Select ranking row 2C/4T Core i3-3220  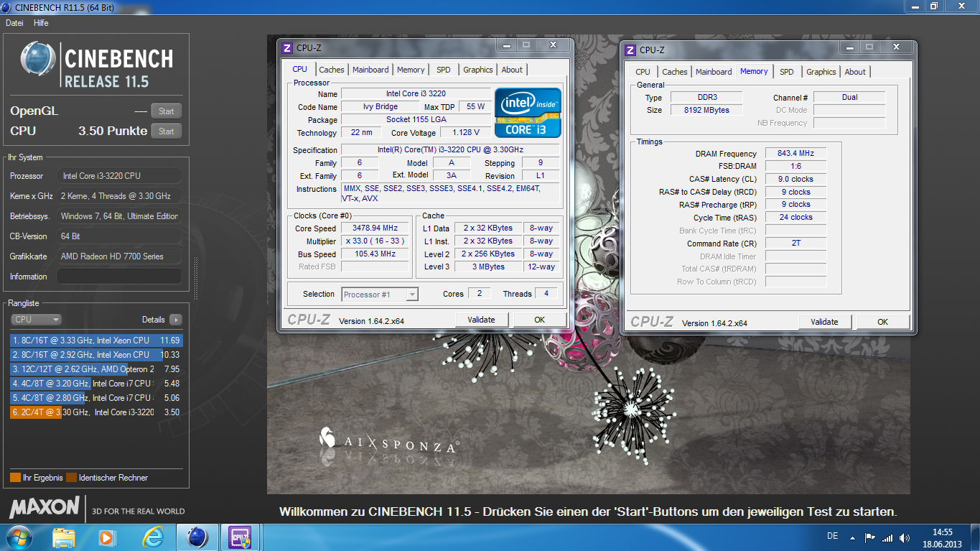96,412
